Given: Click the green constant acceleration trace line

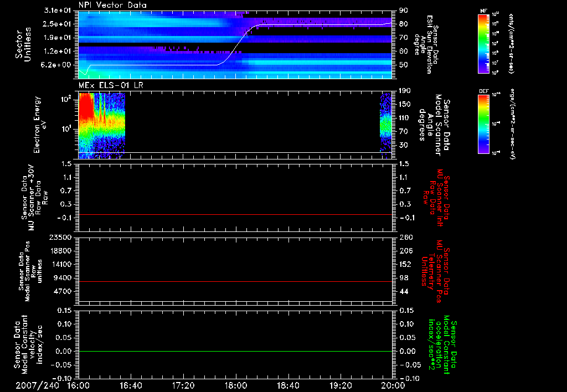Looking at the screenshot, I should coord(235,351).
